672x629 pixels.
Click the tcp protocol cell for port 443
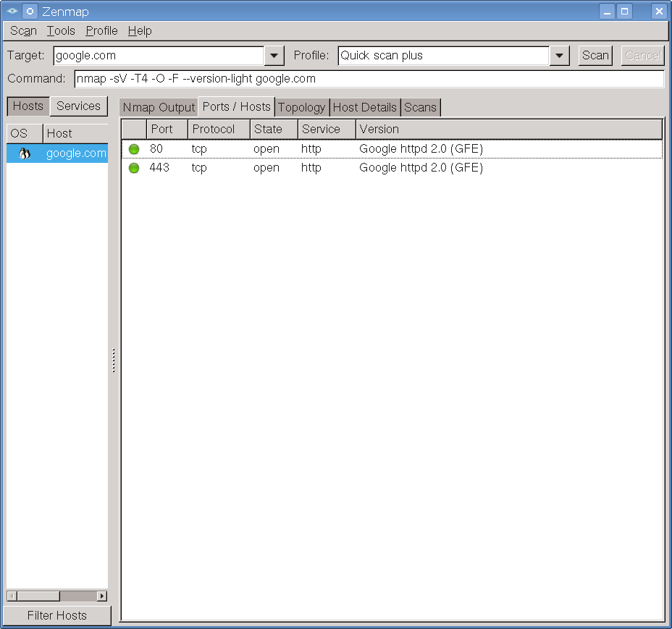point(199,168)
